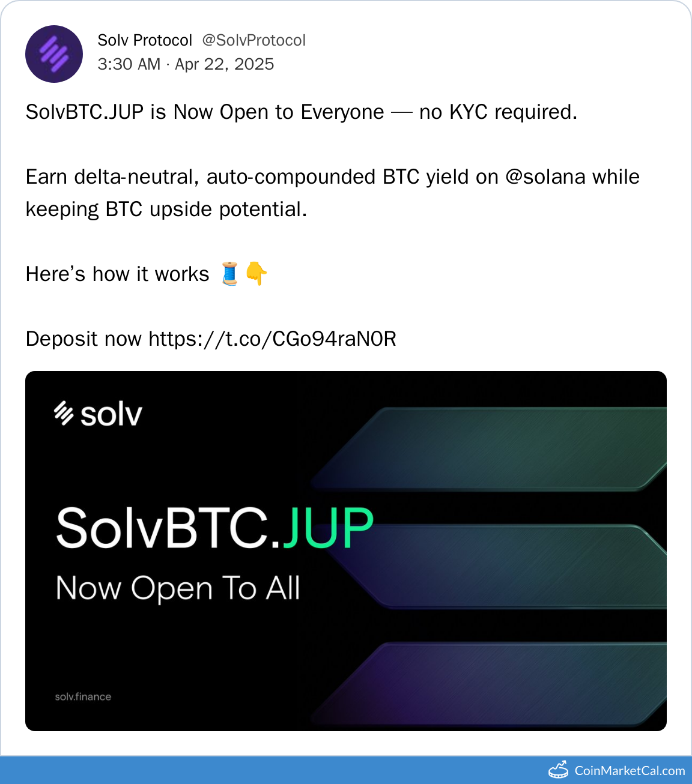Open the @SolvProtocol handle
Image resolution: width=692 pixels, height=784 pixels.
(x=253, y=40)
